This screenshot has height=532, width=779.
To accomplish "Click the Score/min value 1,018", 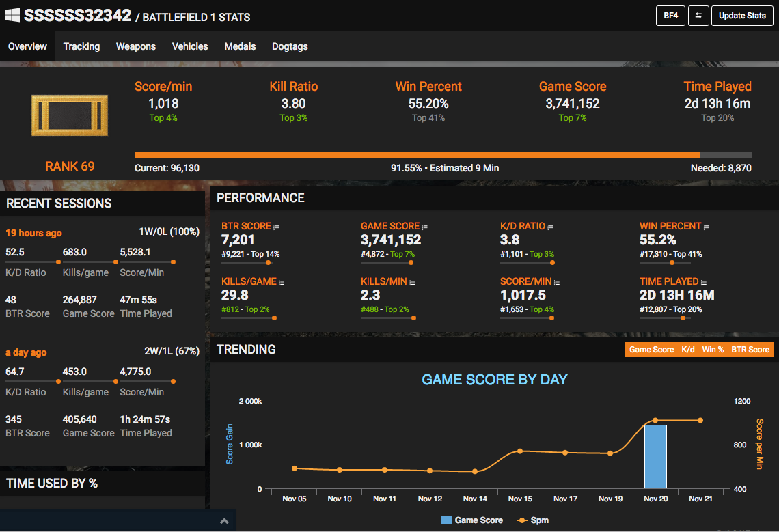I will tap(163, 104).
